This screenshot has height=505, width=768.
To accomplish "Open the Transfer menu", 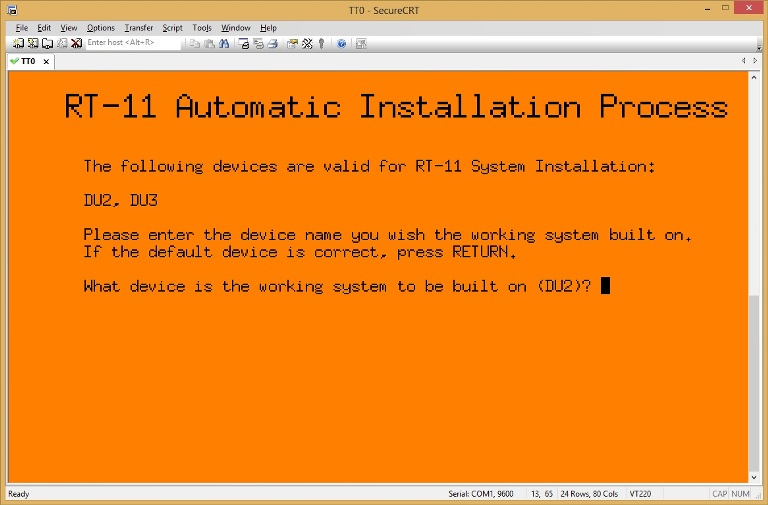I will coord(138,28).
